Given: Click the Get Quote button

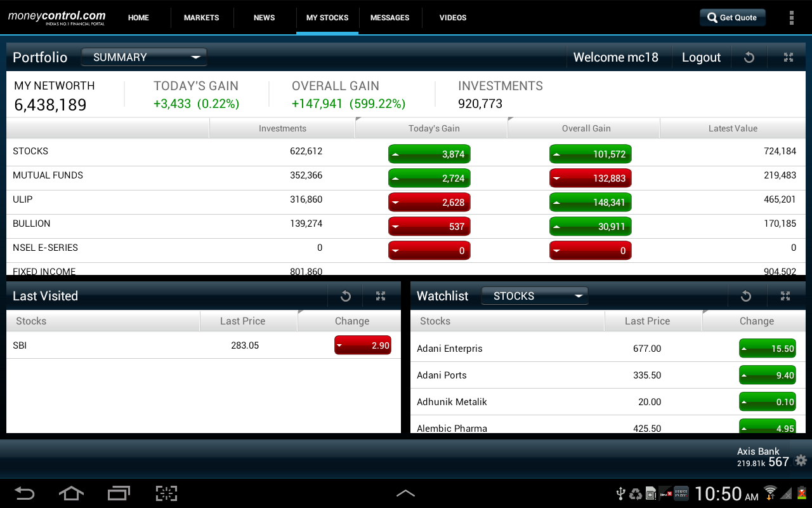Looking at the screenshot, I should tap(732, 17).
